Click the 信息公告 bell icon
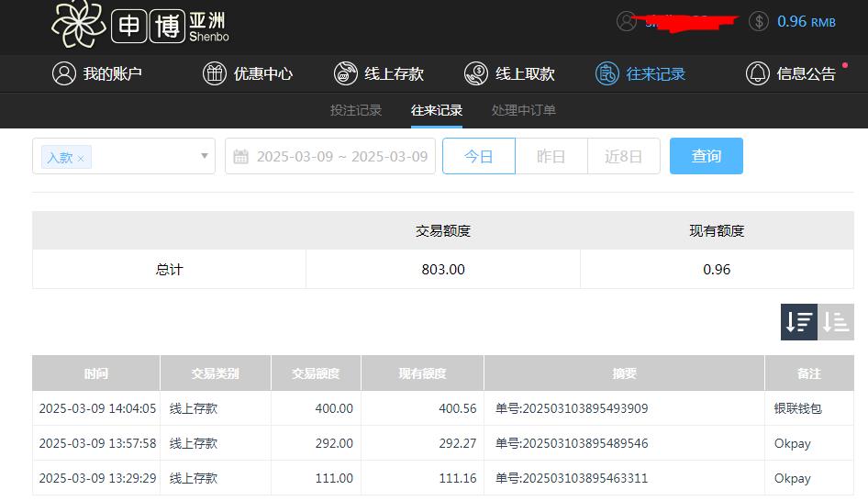Screen dimensions: 868x501 757,73
